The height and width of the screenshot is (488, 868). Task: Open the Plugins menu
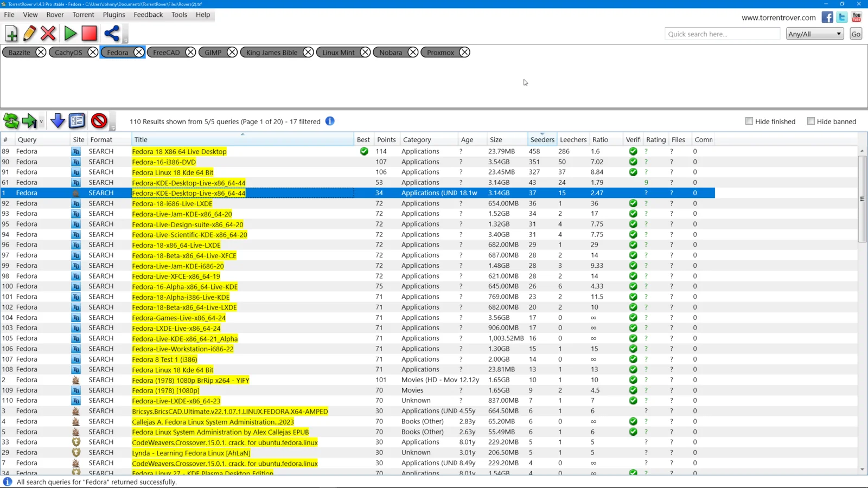coord(114,15)
